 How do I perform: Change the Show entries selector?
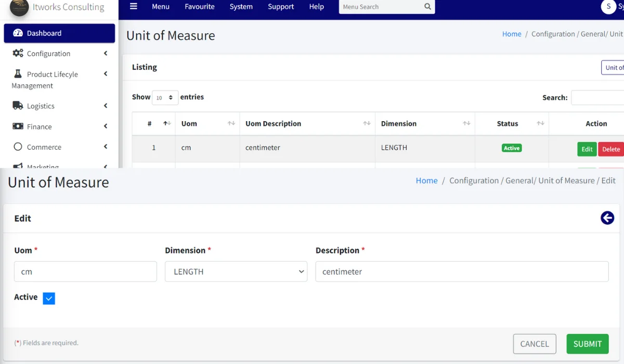pos(165,97)
